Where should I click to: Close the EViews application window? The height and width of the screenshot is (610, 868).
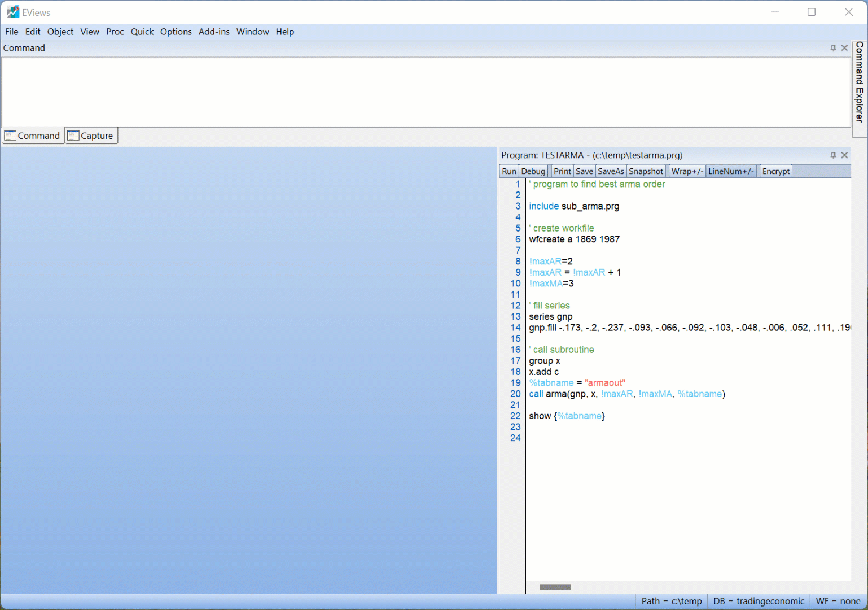click(x=848, y=12)
